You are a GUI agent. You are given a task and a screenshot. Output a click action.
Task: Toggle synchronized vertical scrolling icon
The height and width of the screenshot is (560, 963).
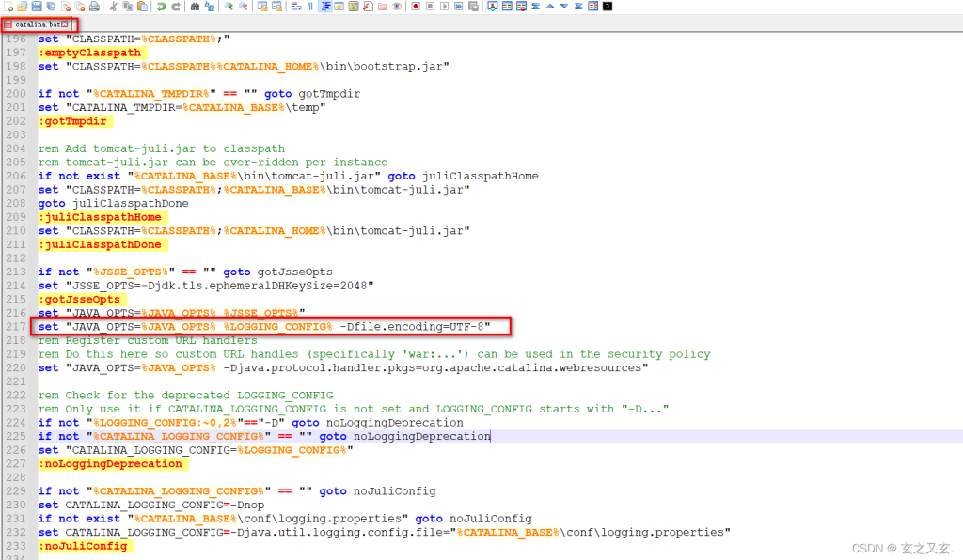click(262, 7)
